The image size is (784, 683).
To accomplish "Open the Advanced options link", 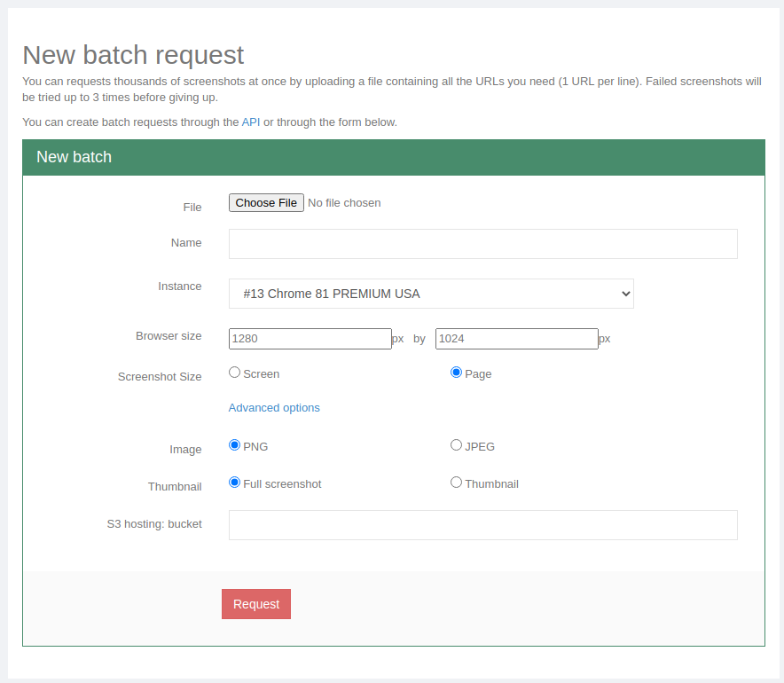I will click(273, 407).
